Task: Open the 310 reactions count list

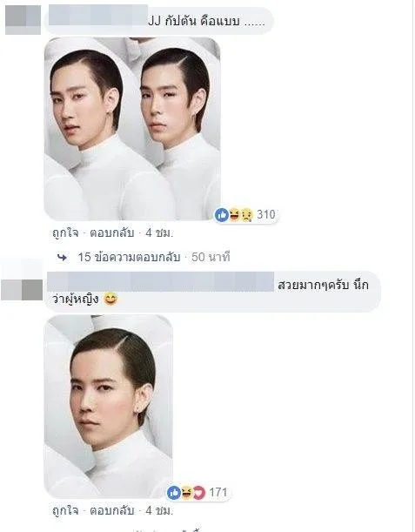Action: 266,215
